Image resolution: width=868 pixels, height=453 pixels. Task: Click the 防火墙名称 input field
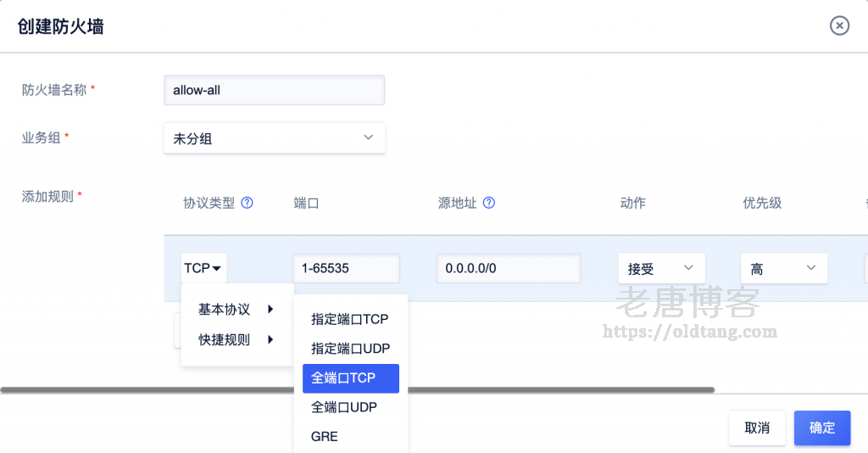pos(274,90)
